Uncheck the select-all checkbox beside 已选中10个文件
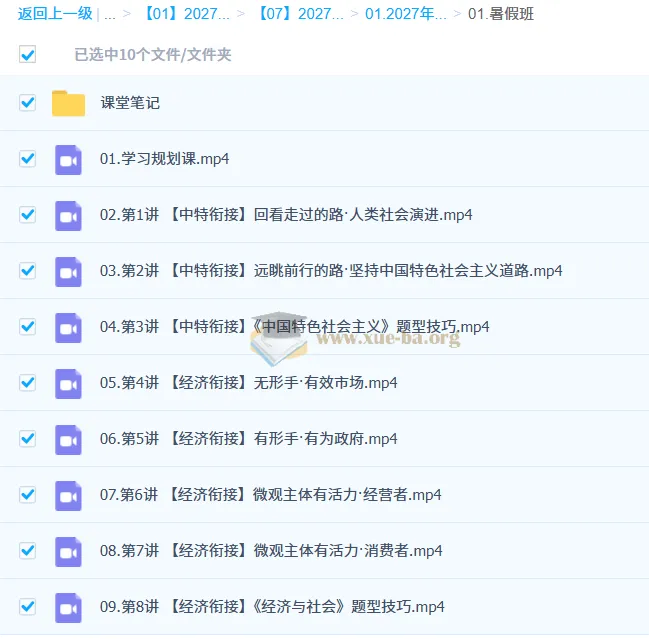Image resolution: width=649 pixels, height=639 pixels. 27,54
